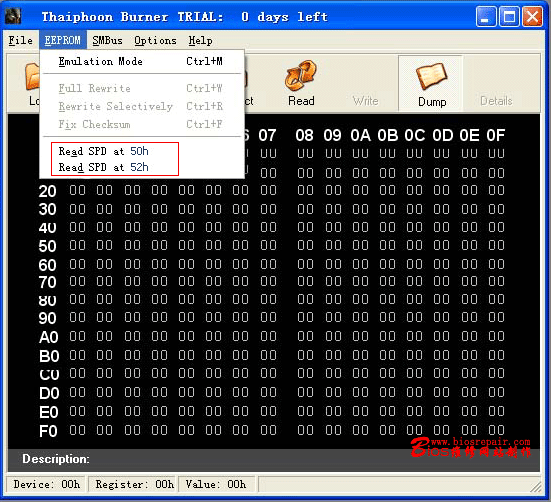This screenshot has height=502, width=551.
Task: Select Emulation Mode menu entry
Action: (142, 61)
